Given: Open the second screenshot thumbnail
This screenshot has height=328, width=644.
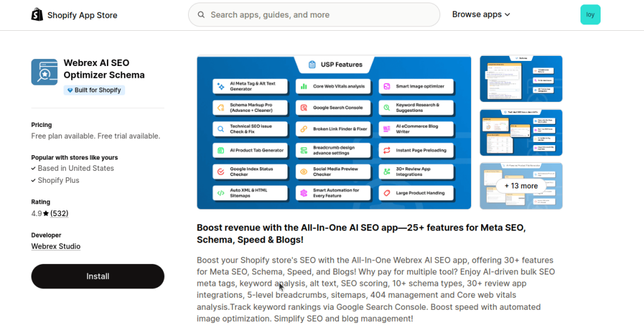Looking at the screenshot, I should [521, 132].
